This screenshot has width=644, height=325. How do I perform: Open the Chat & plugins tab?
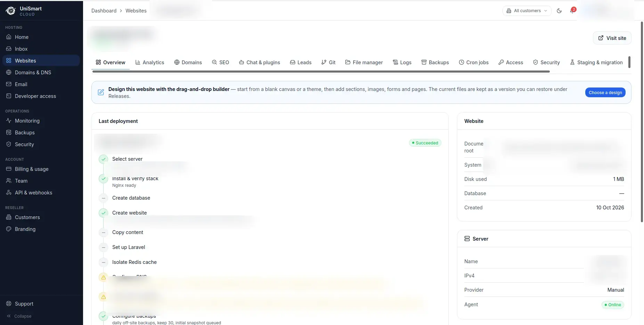point(260,62)
